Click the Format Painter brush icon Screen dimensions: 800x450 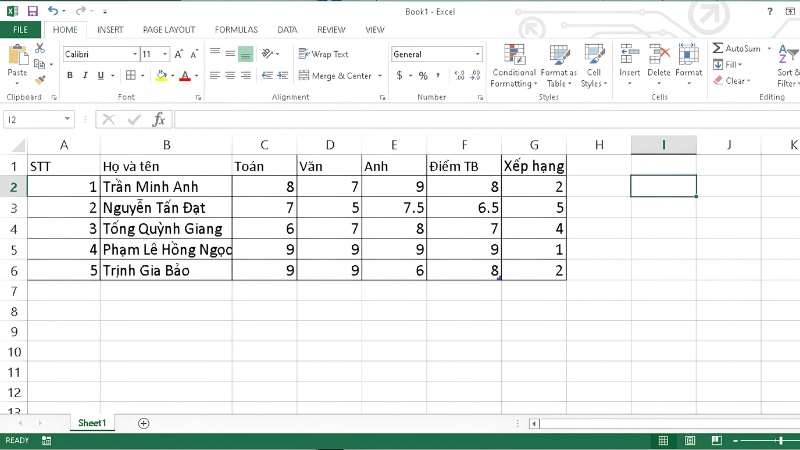tap(40, 80)
